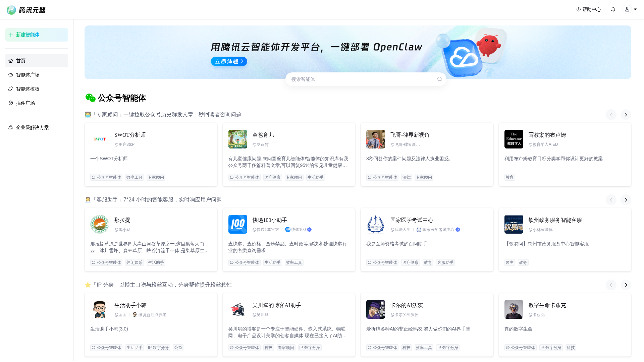Click 公众号智能体 tag on SWOT分析师 card
This screenshot has width=644, height=362.
[106, 177]
